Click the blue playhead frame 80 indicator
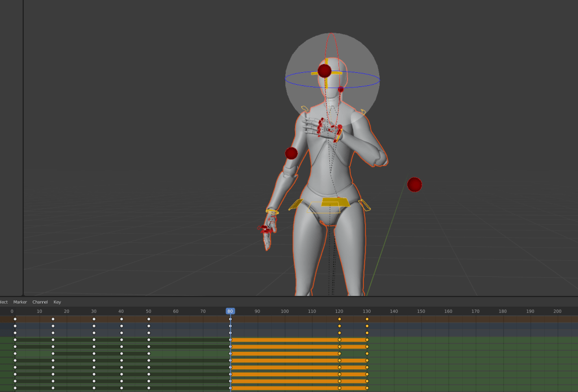Image resolution: width=578 pixels, height=392 pixels. 230,311
